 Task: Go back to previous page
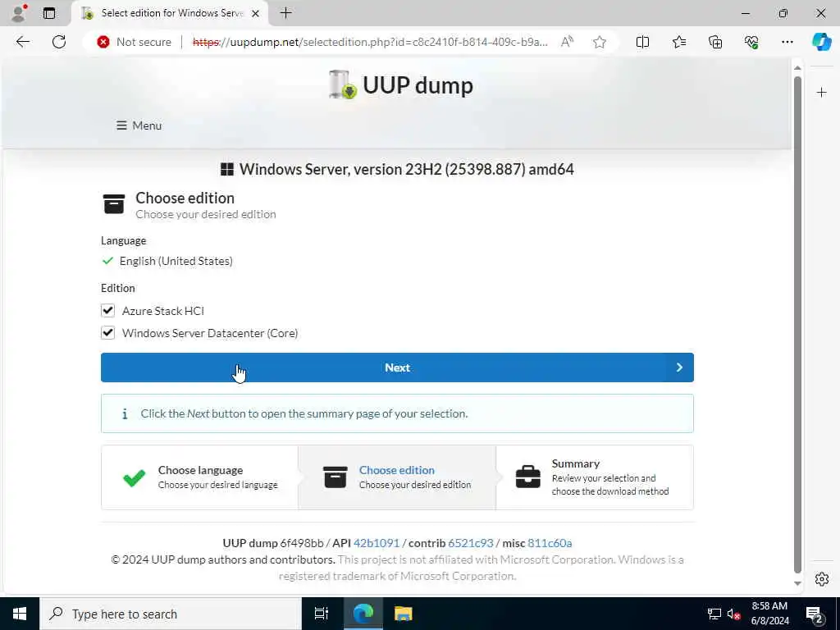22,42
